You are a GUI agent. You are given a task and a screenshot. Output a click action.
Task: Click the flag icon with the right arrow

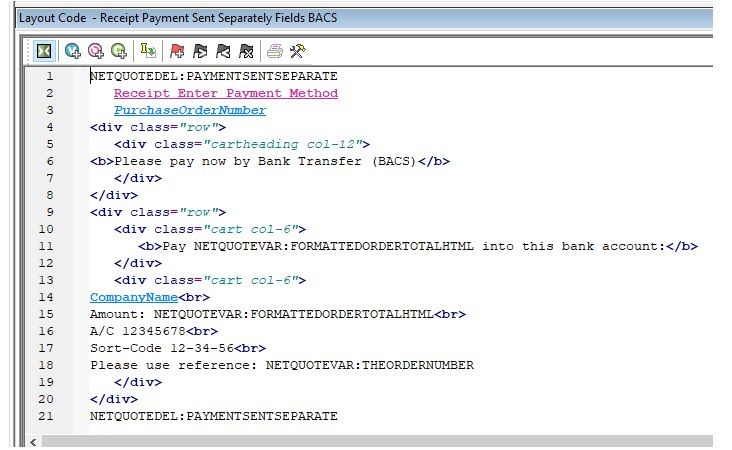200,50
